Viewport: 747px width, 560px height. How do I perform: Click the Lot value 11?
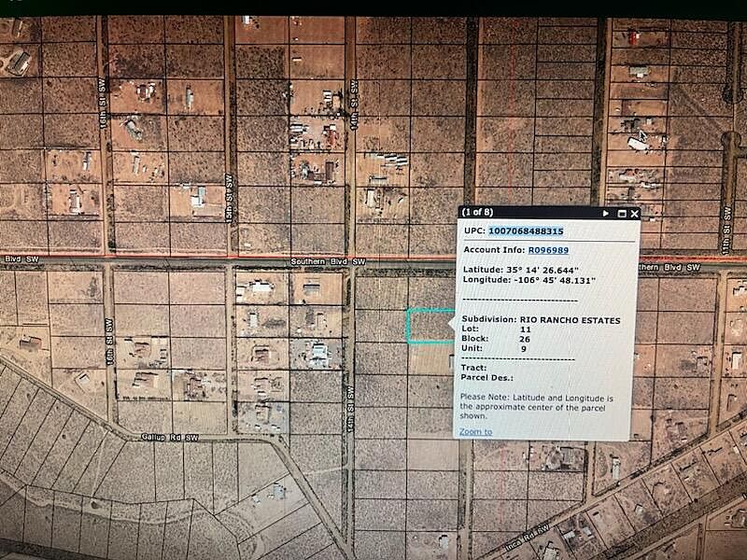point(525,329)
